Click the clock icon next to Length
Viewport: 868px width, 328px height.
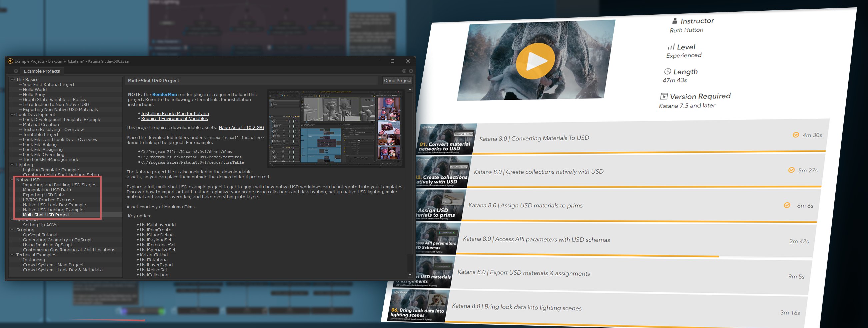click(667, 71)
